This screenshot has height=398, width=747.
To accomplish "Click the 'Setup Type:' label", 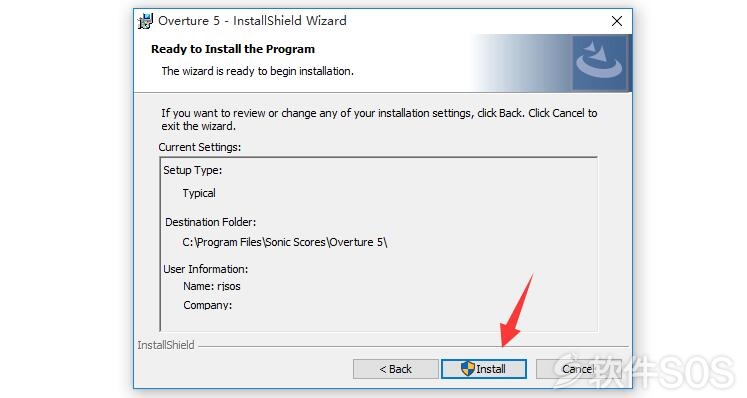I will [x=192, y=170].
